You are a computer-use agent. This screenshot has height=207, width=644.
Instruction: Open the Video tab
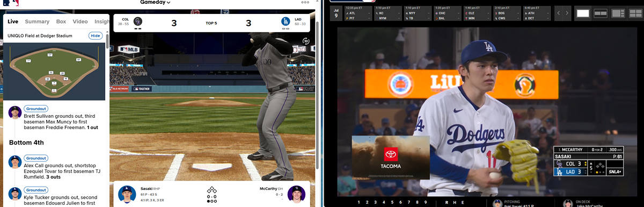(x=80, y=22)
